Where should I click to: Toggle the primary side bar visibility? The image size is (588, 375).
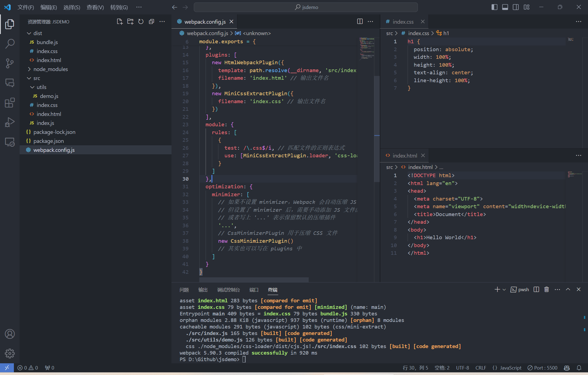click(x=494, y=7)
